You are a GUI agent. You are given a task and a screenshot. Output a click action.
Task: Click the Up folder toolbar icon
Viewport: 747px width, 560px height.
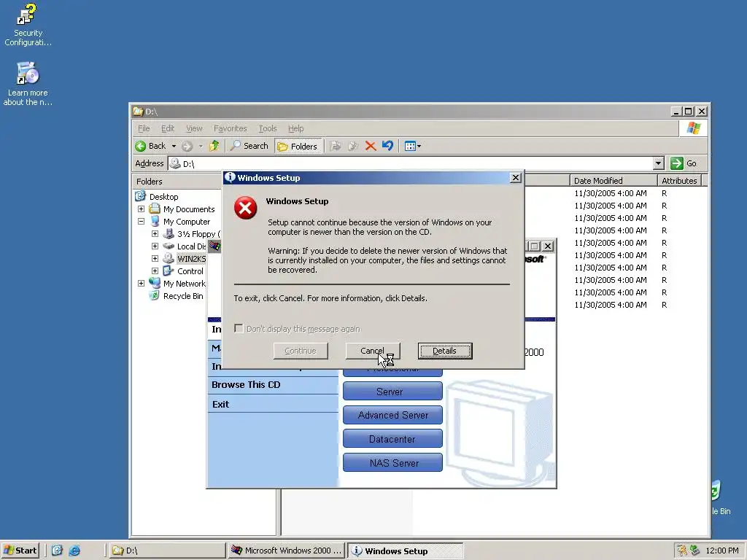[214, 146]
